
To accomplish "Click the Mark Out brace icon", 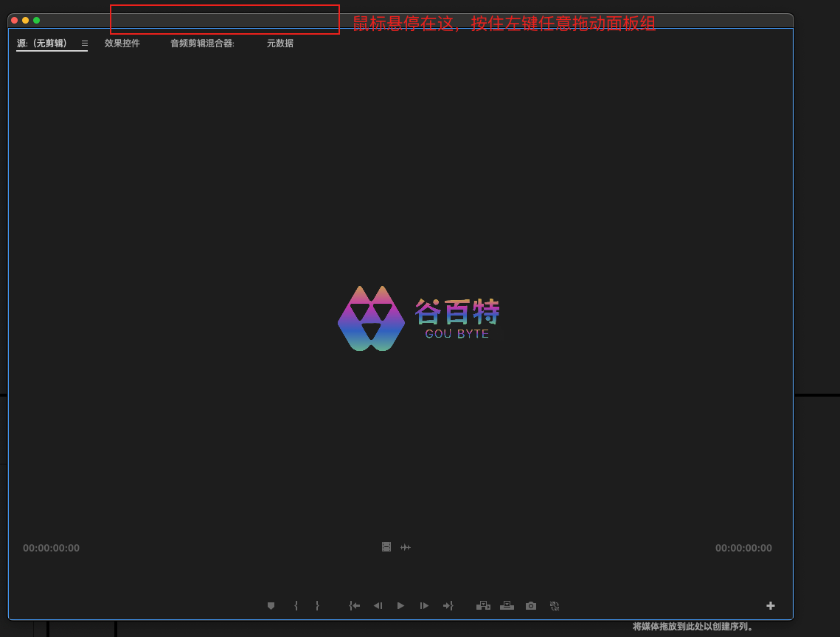I will point(317,606).
